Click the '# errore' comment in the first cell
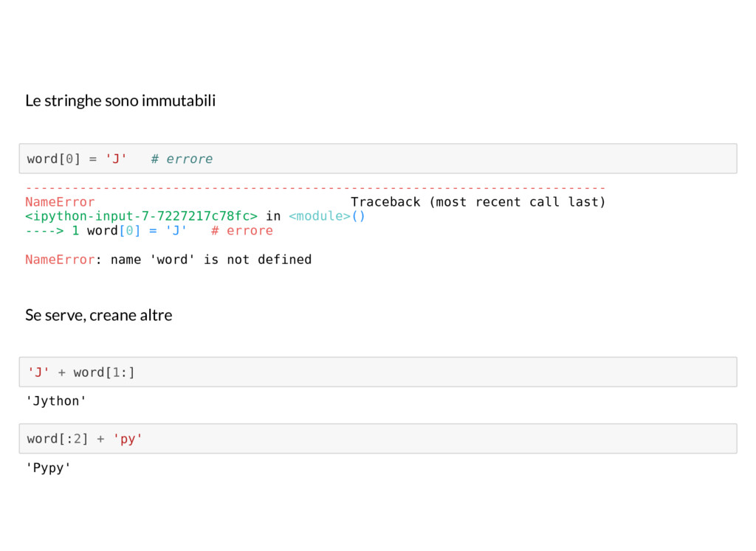 click(x=182, y=159)
